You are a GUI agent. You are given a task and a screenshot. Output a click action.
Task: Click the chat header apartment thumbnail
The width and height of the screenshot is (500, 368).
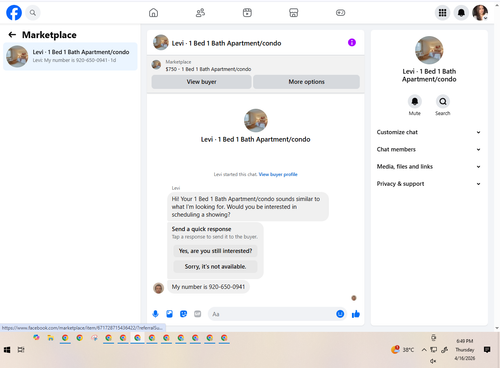tap(161, 42)
